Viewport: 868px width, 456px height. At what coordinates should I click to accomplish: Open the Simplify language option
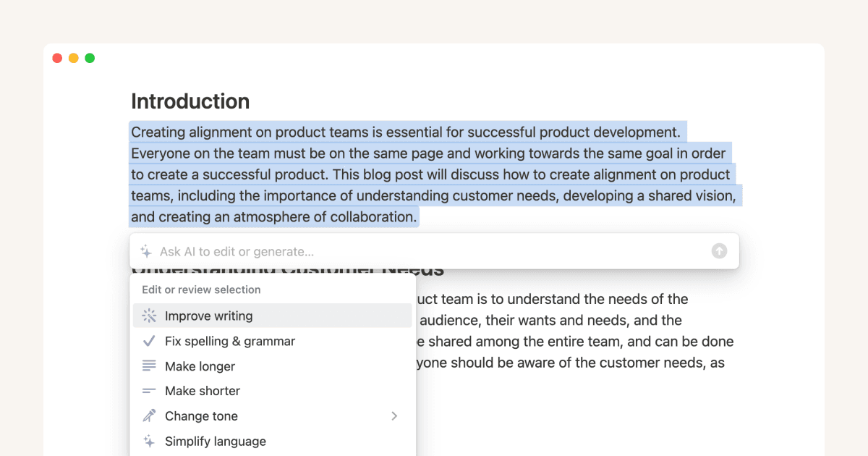215,442
